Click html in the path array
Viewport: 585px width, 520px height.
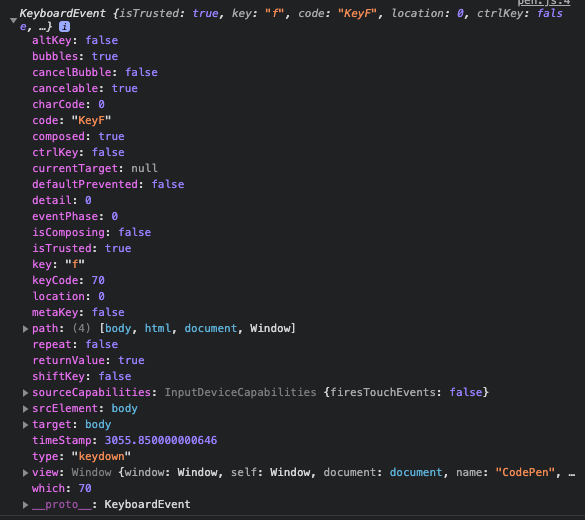pyautogui.click(x=157, y=329)
